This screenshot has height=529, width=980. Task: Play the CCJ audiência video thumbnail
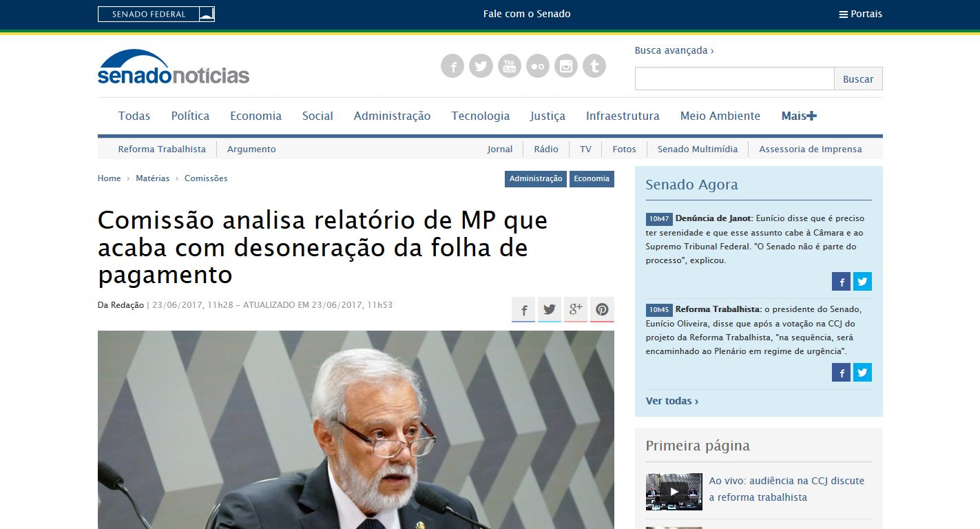click(674, 492)
